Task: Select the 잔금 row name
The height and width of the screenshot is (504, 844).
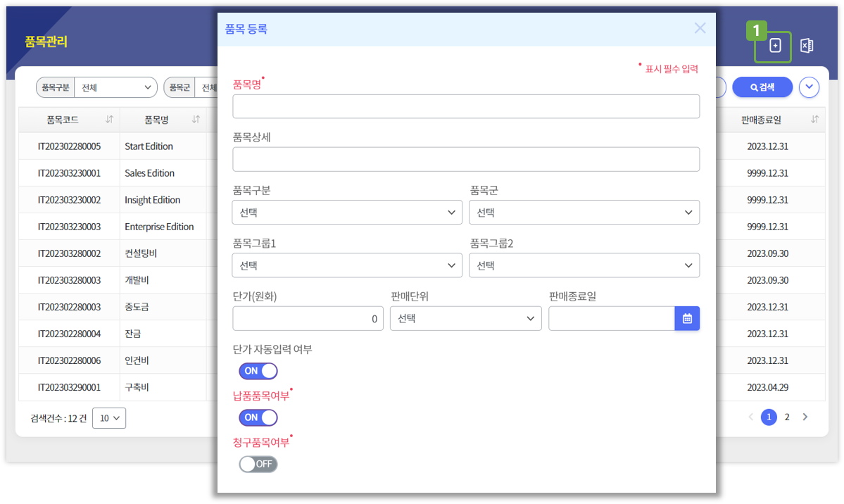Action: tap(132, 334)
